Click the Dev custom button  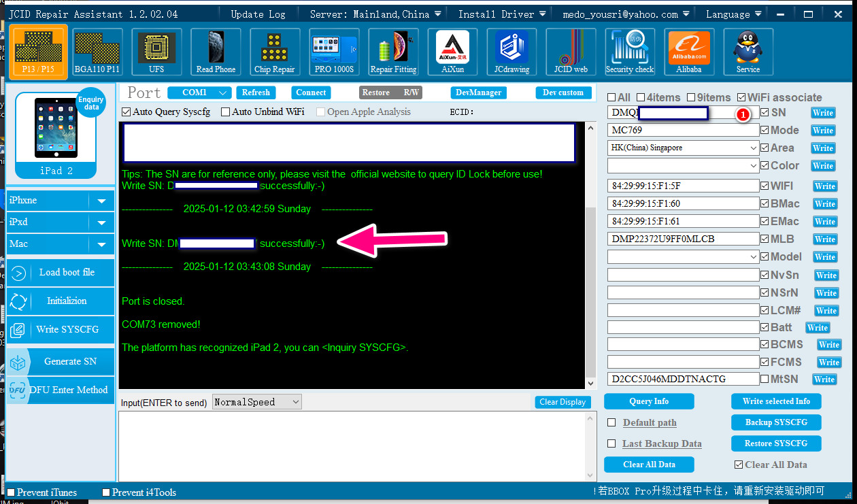563,93
